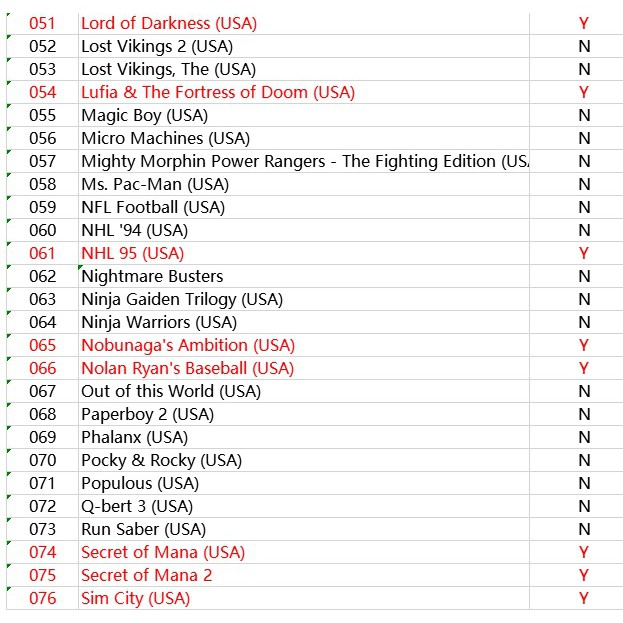The image size is (623, 623).
Task: Click the N value for Run Saber row
Action: tap(584, 529)
